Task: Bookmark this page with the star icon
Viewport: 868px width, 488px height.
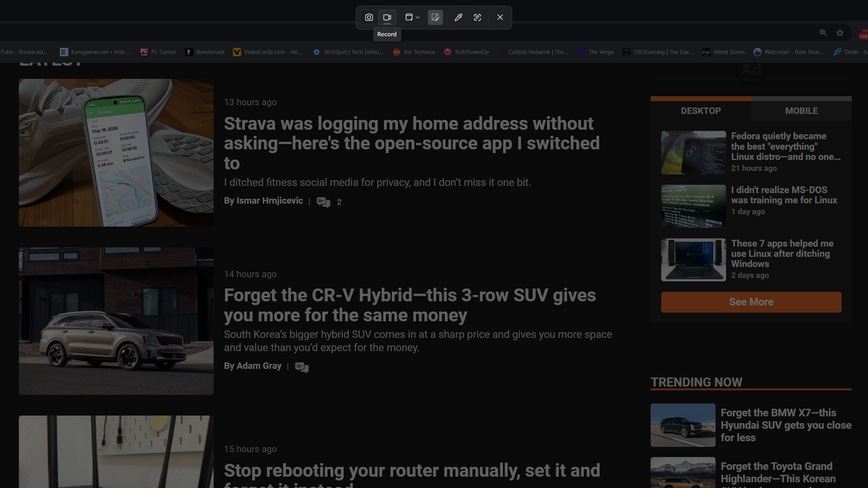Action: [x=840, y=32]
